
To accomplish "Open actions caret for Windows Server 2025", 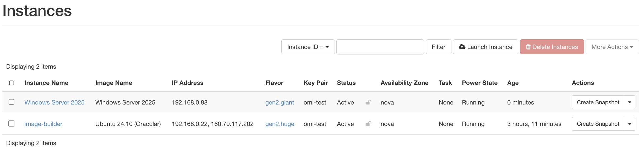I will pos(629,102).
